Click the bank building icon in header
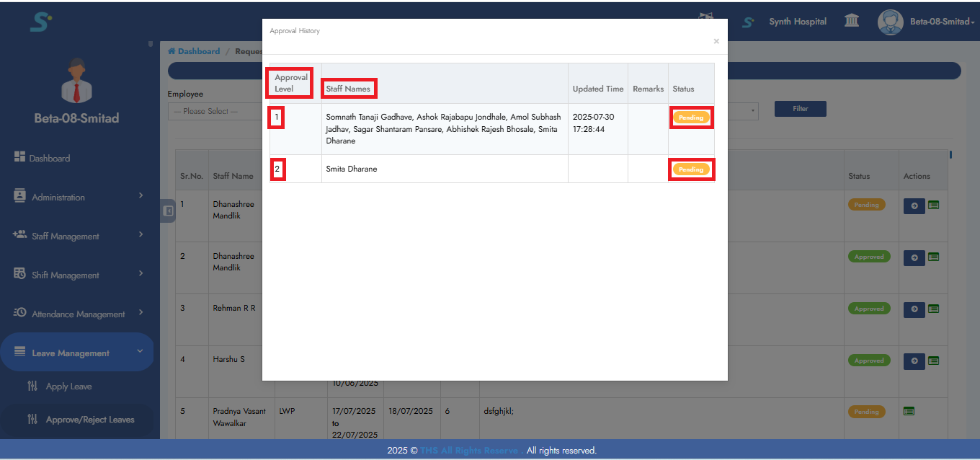The image size is (980, 460). click(851, 21)
